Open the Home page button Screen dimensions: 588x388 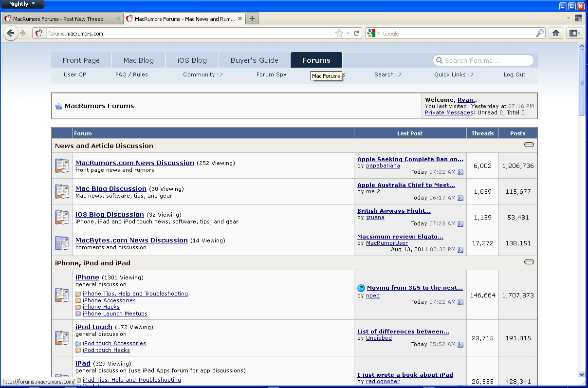pyautogui.click(x=556, y=33)
